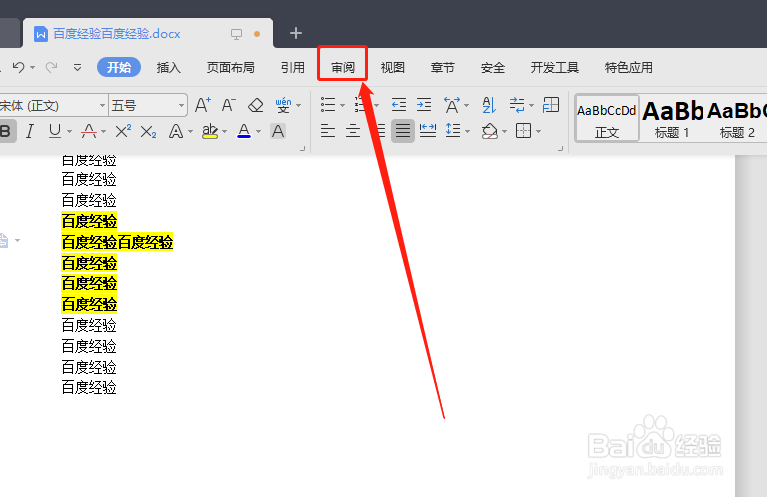Click the tab stops grid icon
The height and width of the screenshot is (497, 767).
coord(551,105)
